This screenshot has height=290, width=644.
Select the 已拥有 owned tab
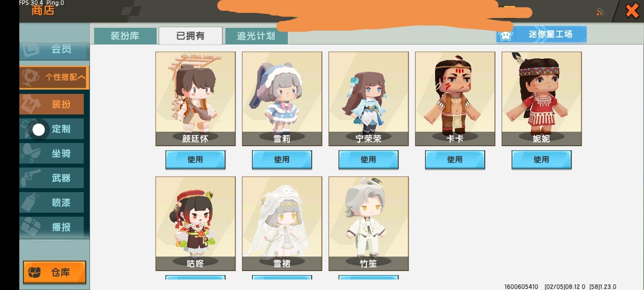[x=191, y=36]
